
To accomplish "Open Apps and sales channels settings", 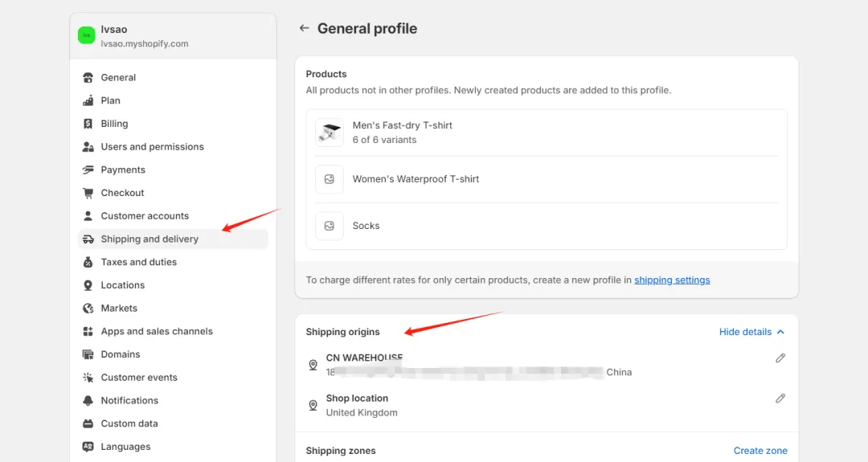I will [157, 331].
